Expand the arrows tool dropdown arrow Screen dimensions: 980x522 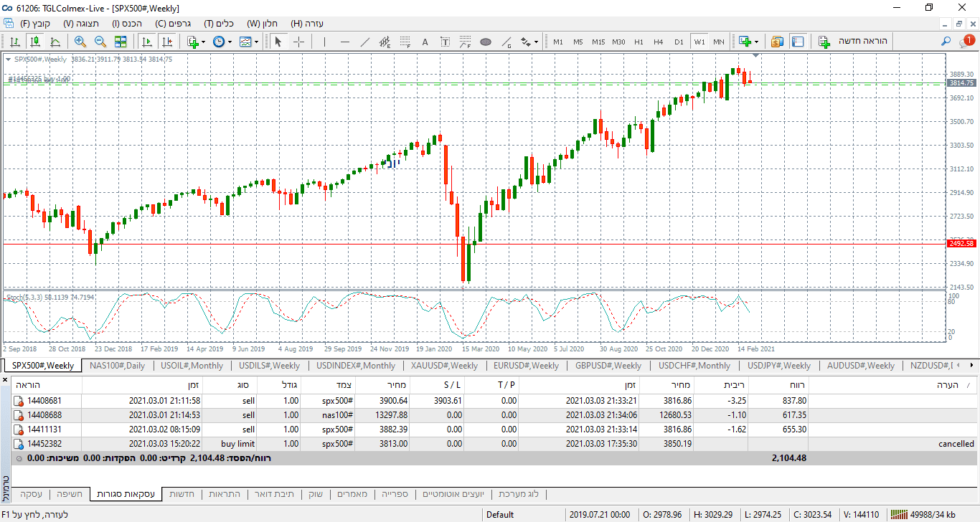[537, 42]
